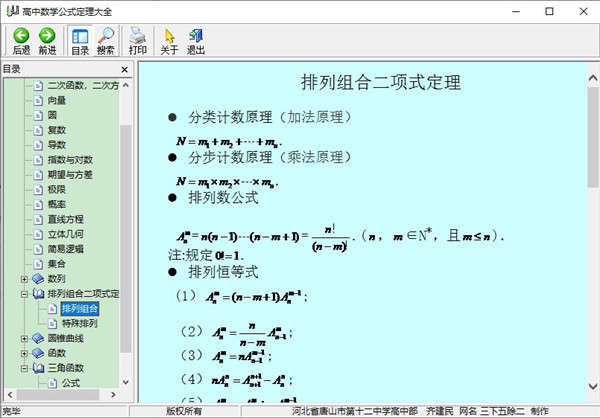Viewport: 600px width, 418px height.
Task: Click the 排列组合二项式定理 page heading
Action: pyautogui.click(x=381, y=83)
